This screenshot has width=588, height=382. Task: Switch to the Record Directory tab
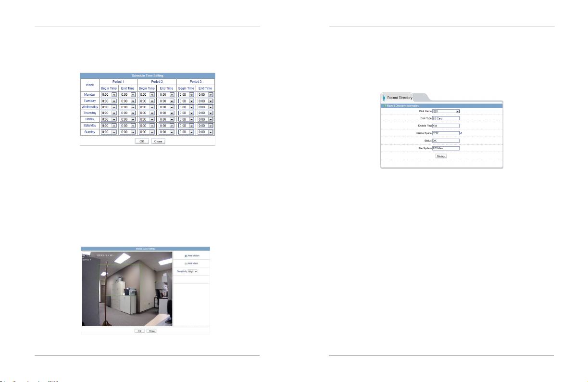point(399,98)
